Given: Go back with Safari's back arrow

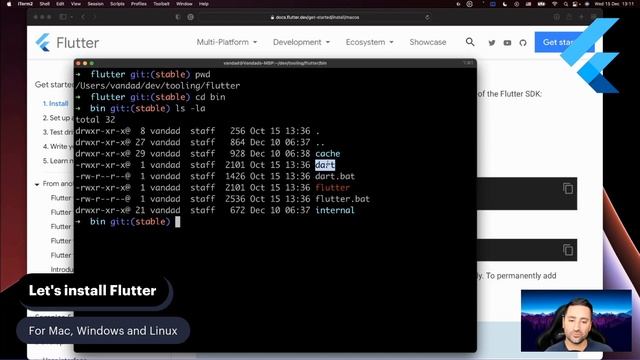Looking at the screenshot, I should click(x=83, y=17).
